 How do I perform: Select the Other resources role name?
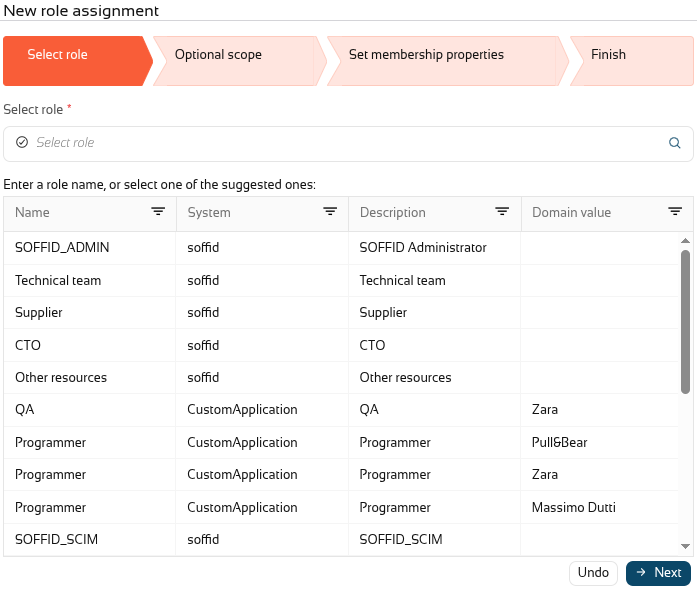(61, 377)
